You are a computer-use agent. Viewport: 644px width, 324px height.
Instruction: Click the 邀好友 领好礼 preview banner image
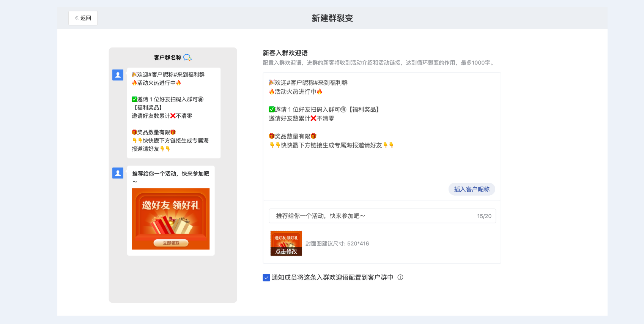click(171, 219)
